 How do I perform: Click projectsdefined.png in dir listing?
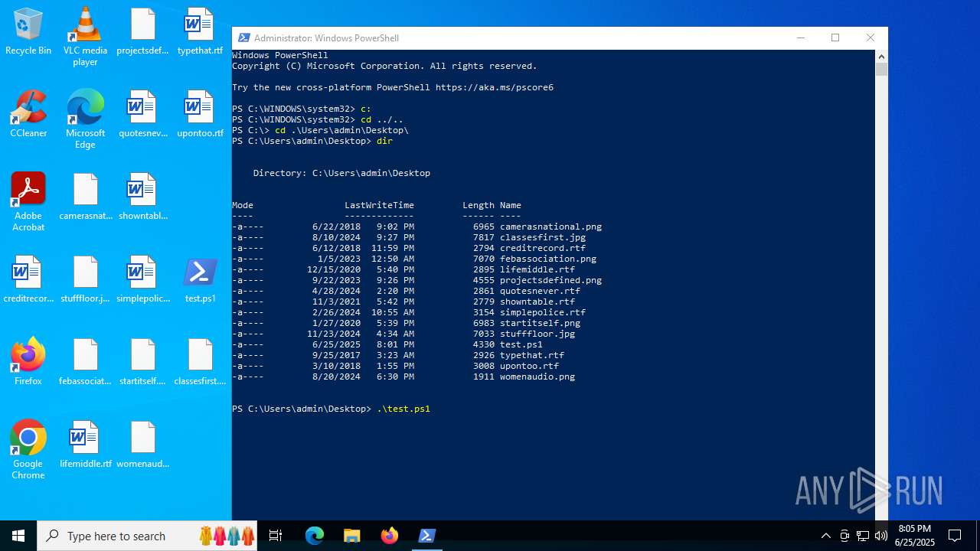click(550, 280)
